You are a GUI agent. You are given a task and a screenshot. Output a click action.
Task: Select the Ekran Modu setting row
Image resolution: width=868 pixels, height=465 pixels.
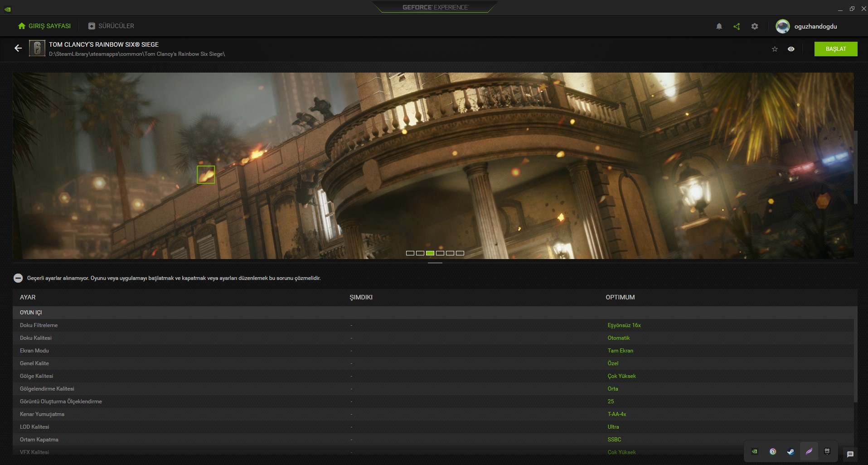pos(433,351)
